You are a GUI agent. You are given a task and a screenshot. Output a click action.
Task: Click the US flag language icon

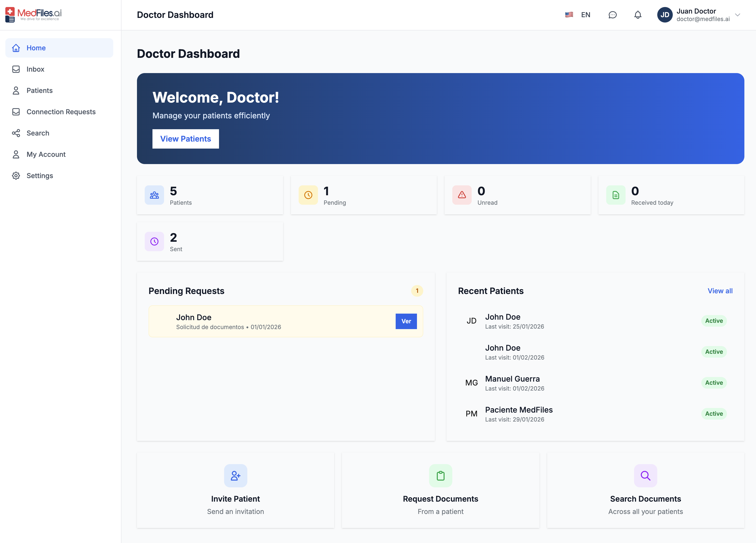point(569,15)
